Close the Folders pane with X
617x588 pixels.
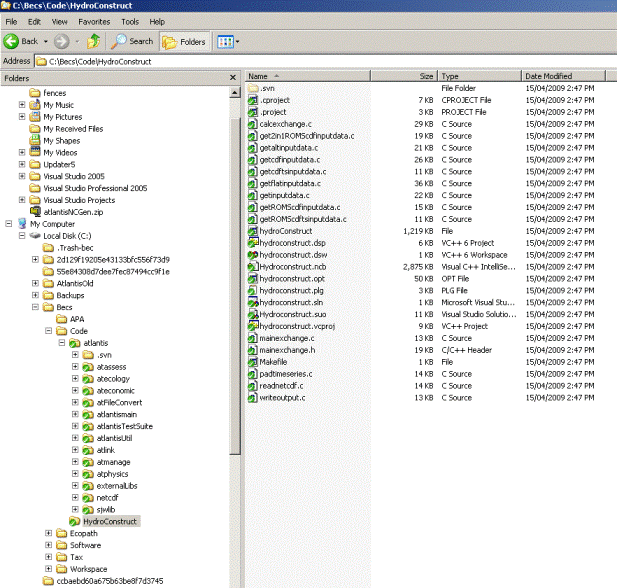[234, 77]
